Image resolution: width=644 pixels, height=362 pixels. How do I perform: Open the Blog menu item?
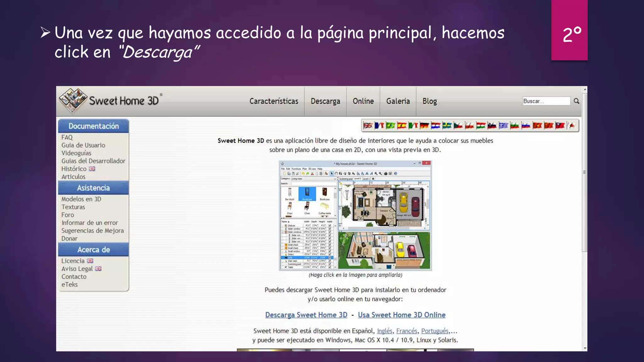[x=430, y=101]
